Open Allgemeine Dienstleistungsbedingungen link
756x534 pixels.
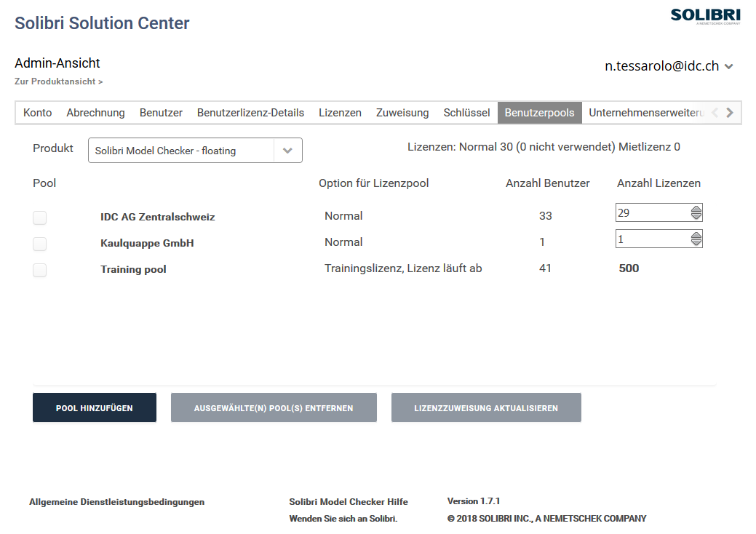point(116,502)
